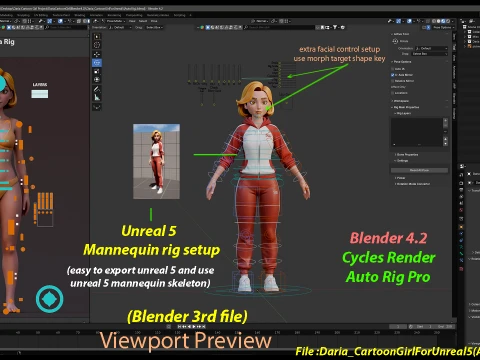Switch viewport shading to wireframe
This screenshot has width=480, height=360.
434,21
